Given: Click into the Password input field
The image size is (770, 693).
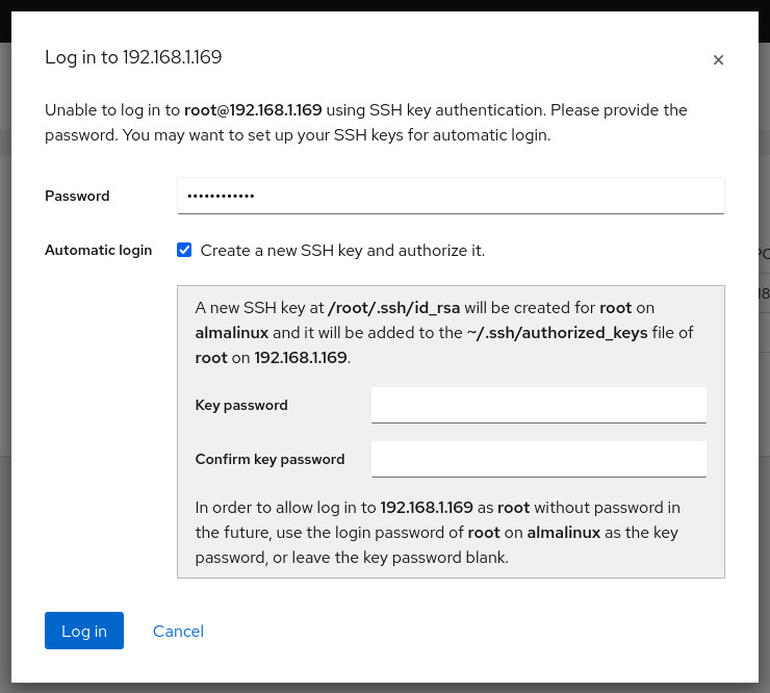Looking at the screenshot, I should click(x=450, y=195).
